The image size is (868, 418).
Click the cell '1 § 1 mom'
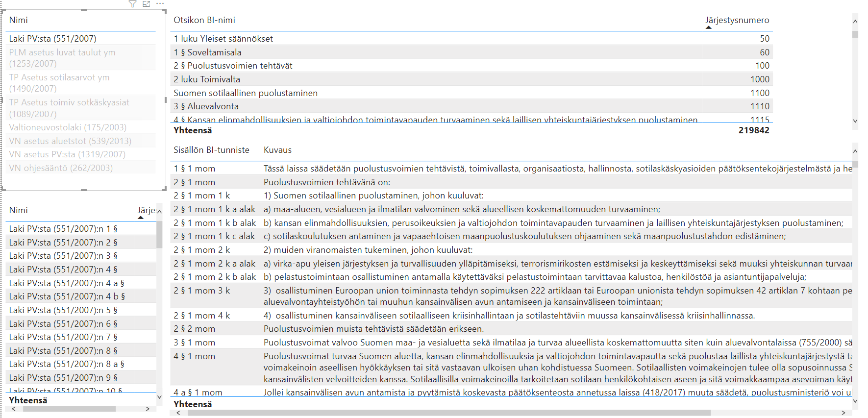click(x=195, y=169)
